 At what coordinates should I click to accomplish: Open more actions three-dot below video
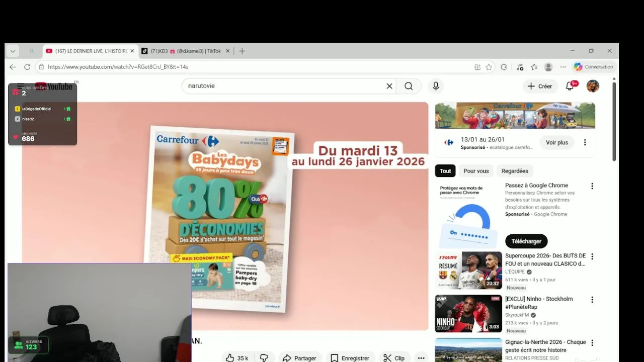pos(421,358)
